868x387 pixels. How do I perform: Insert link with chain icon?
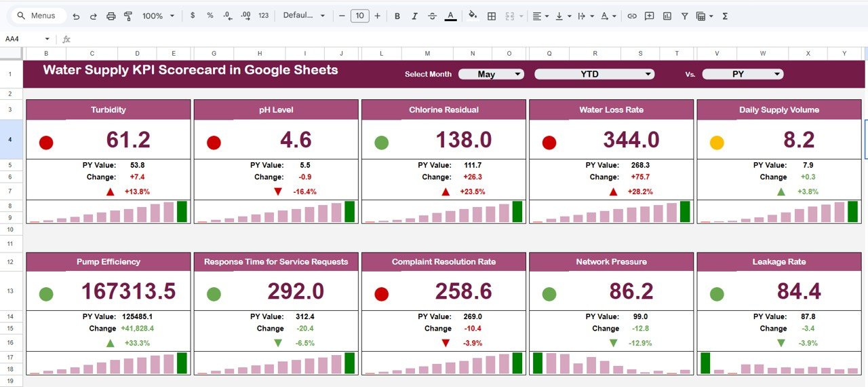click(632, 16)
